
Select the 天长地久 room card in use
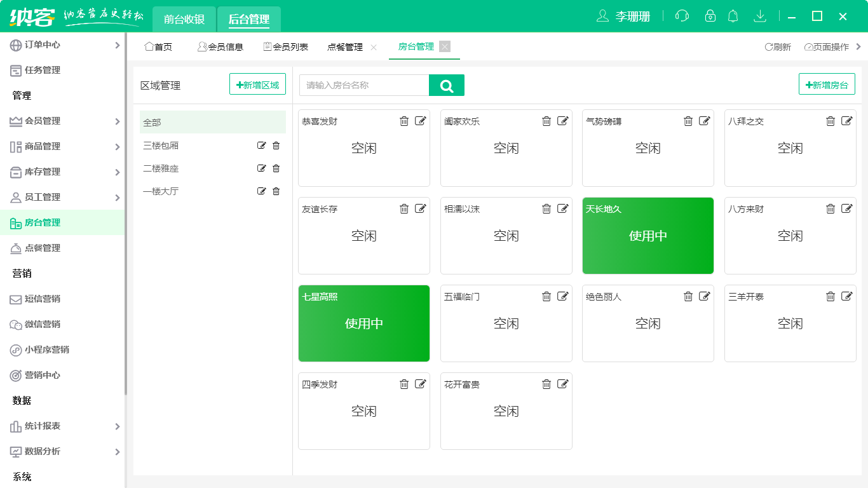648,235
